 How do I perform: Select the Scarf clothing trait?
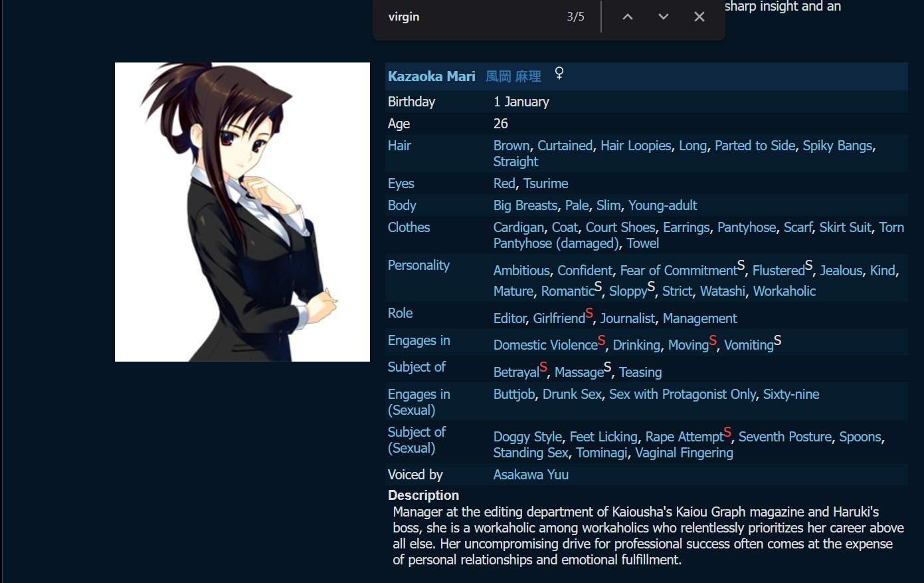coord(798,227)
